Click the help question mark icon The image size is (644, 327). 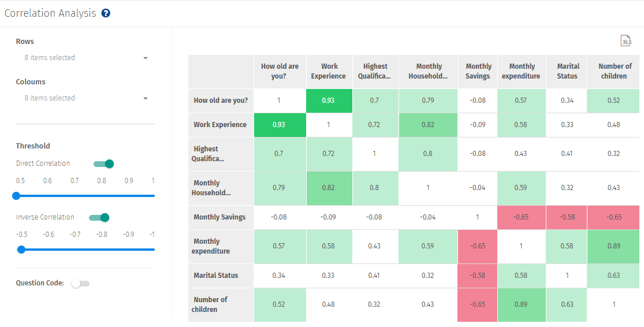[x=106, y=13]
